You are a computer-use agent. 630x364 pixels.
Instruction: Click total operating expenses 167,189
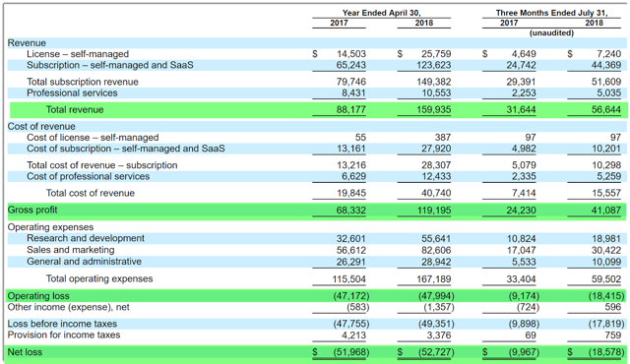[433, 279]
